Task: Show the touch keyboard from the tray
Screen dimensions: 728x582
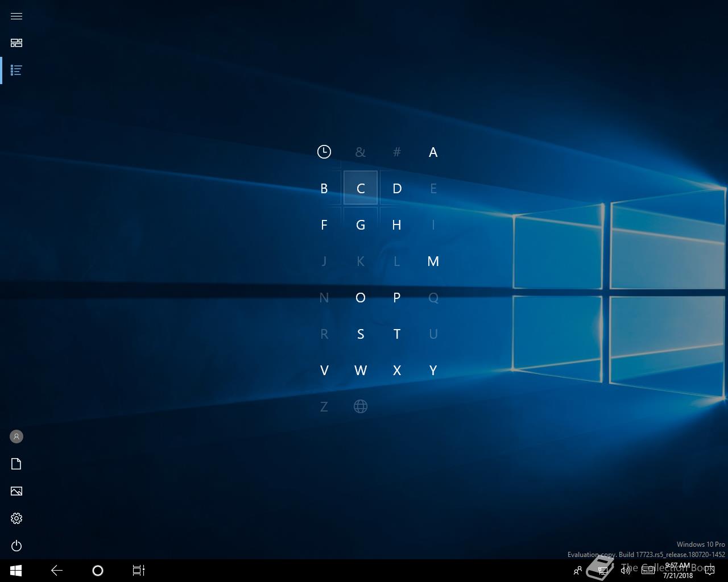Action: [x=648, y=571]
